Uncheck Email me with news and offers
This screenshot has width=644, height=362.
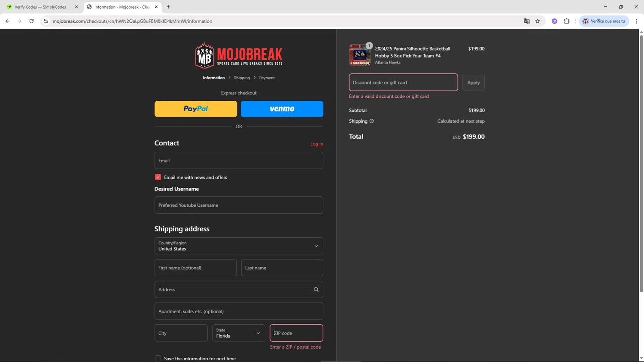[158, 177]
